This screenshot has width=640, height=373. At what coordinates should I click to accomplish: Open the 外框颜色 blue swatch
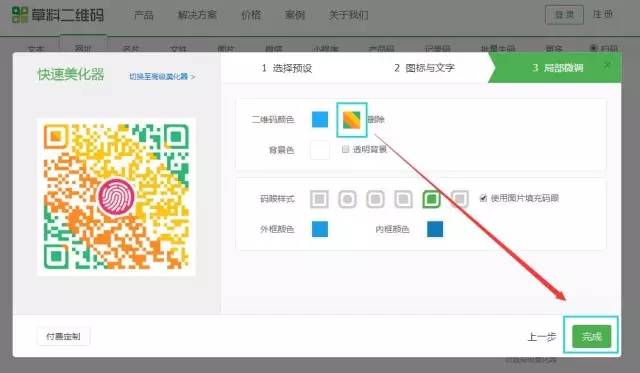[x=320, y=229]
